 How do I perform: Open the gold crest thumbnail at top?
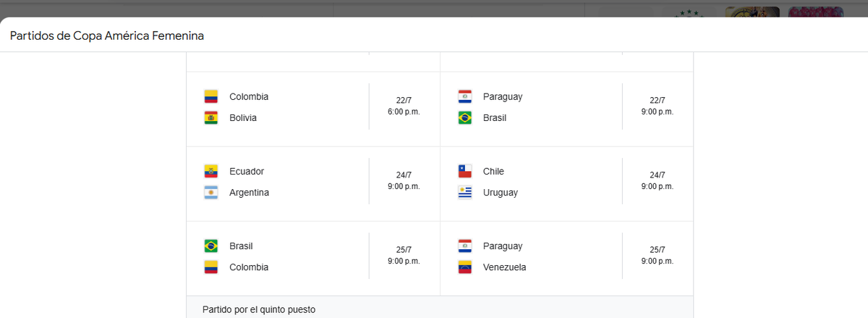pos(752,12)
